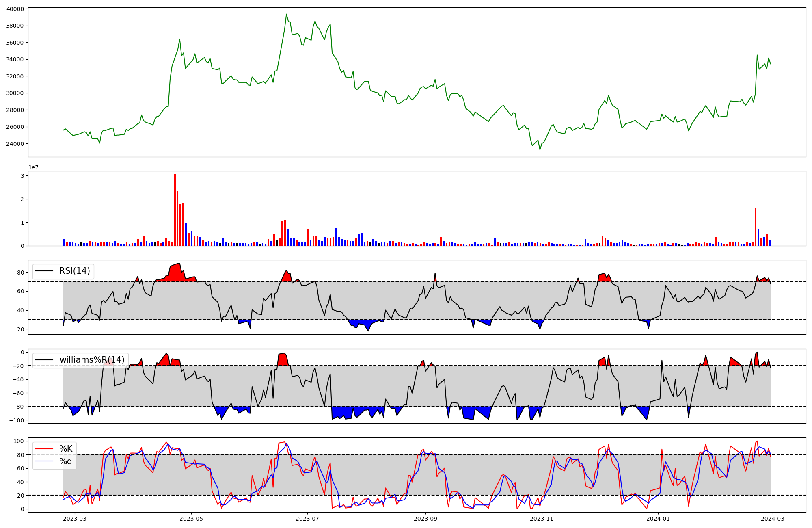This screenshot has height=528, width=812.
Task: Select the 2024-03 x-axis date label
Action: (773, 519)
